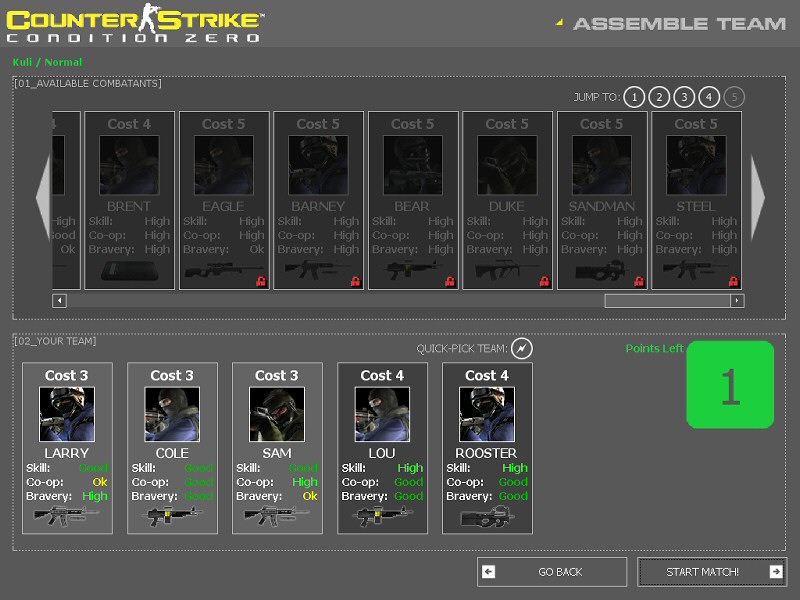Click the red lock icon on Duke's card
Image resolution: width=800 pixels, height=600 pixels.
544,281
